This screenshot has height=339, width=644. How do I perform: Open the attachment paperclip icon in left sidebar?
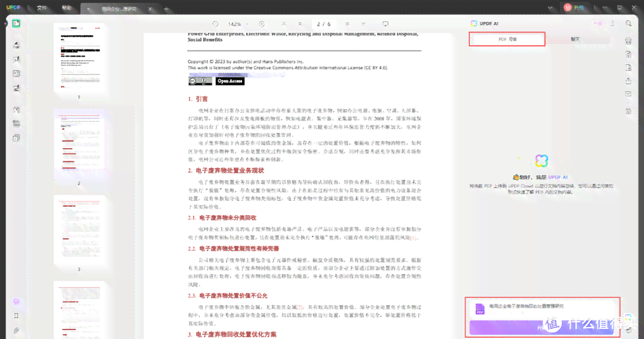point(16,331)
